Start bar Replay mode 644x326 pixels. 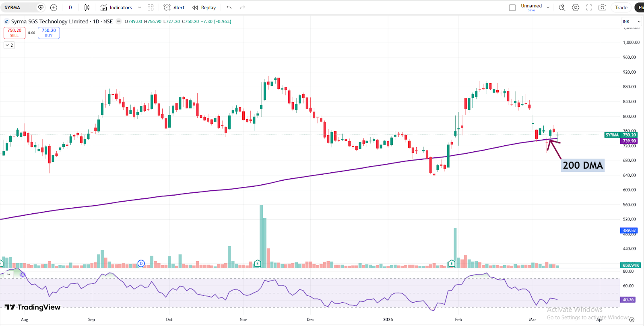coord(204,8)
